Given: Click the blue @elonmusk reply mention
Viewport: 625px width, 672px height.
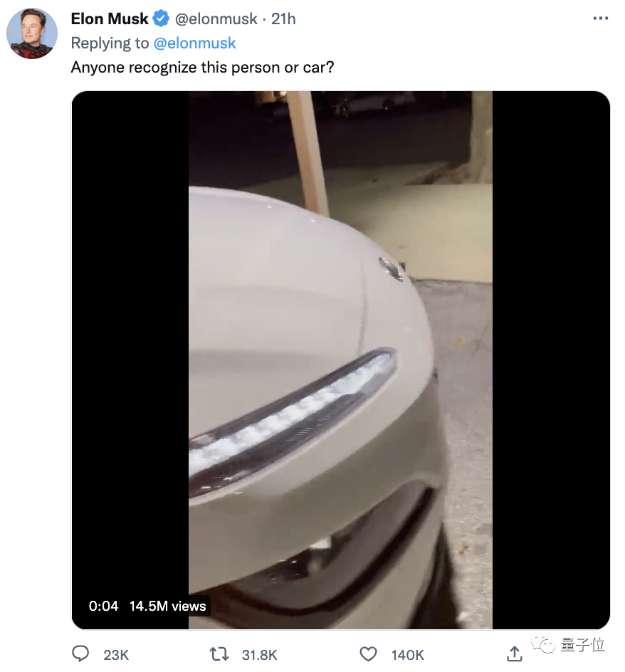Looking at the screenshot, I should (x=194, y=43).
